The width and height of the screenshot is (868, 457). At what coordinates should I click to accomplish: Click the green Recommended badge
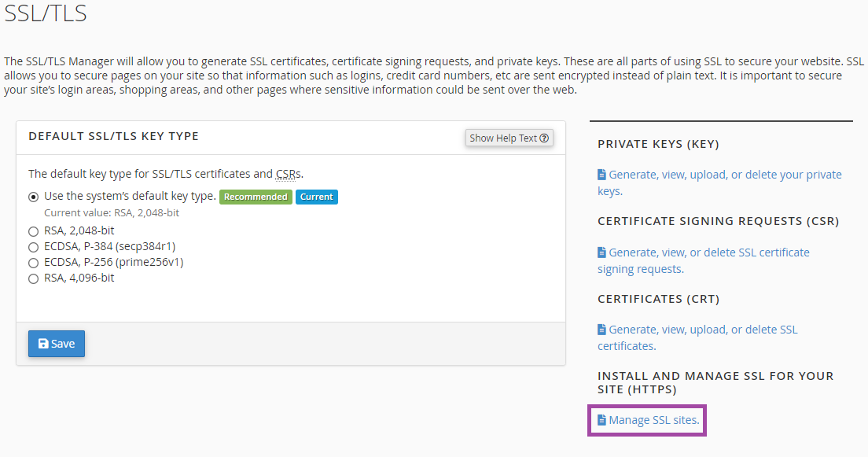click(x=256, y=197)
